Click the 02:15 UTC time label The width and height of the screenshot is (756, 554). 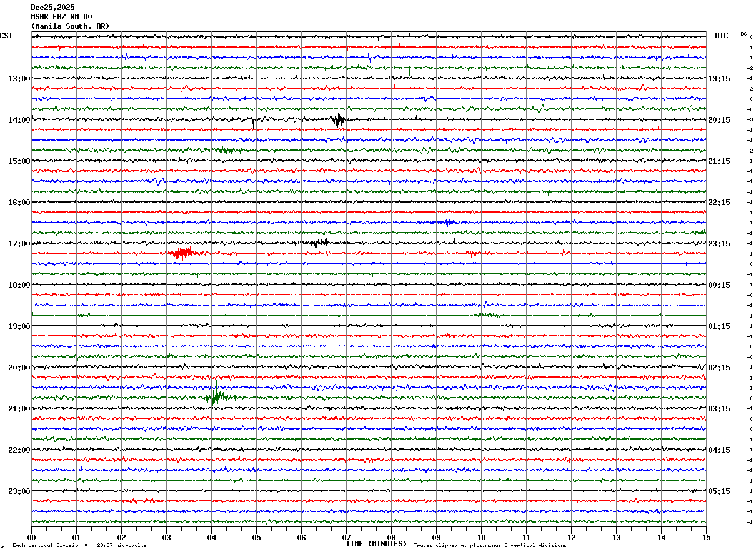click(719, 368)
